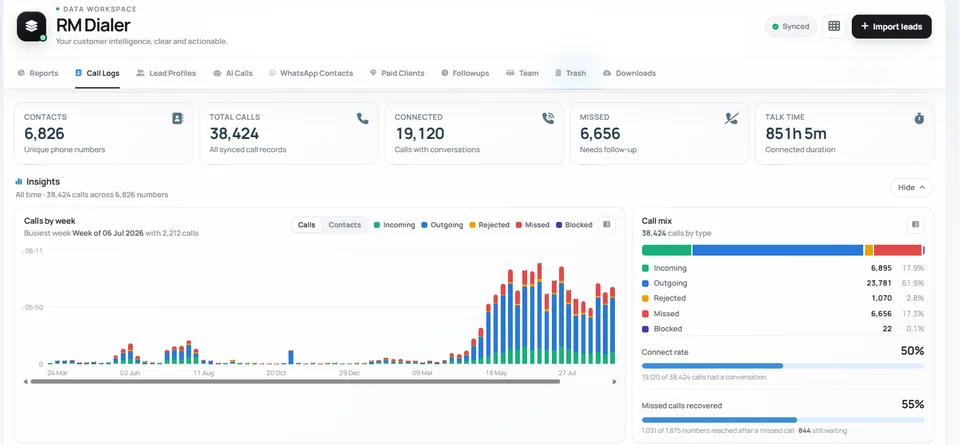This screenshot has width=960, height=445.
Task: Click the Outgoing row blue swatch
Action: [645, 283]
